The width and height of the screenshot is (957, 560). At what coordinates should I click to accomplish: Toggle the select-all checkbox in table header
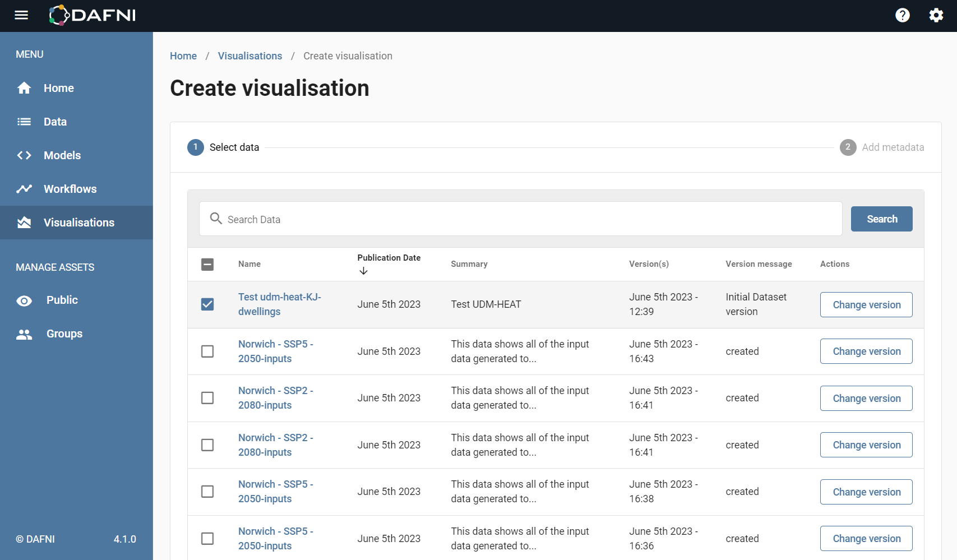click(207, 264)
